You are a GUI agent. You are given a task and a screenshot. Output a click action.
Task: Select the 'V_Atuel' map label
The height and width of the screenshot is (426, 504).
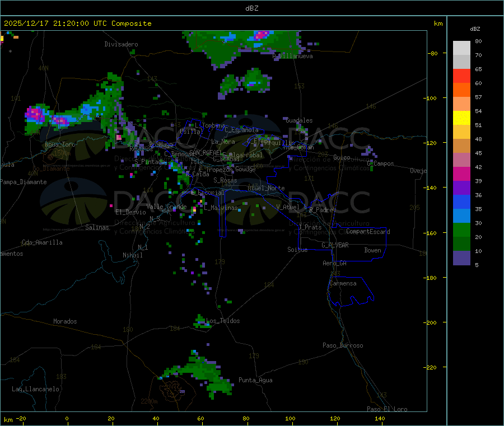[288, 207]
